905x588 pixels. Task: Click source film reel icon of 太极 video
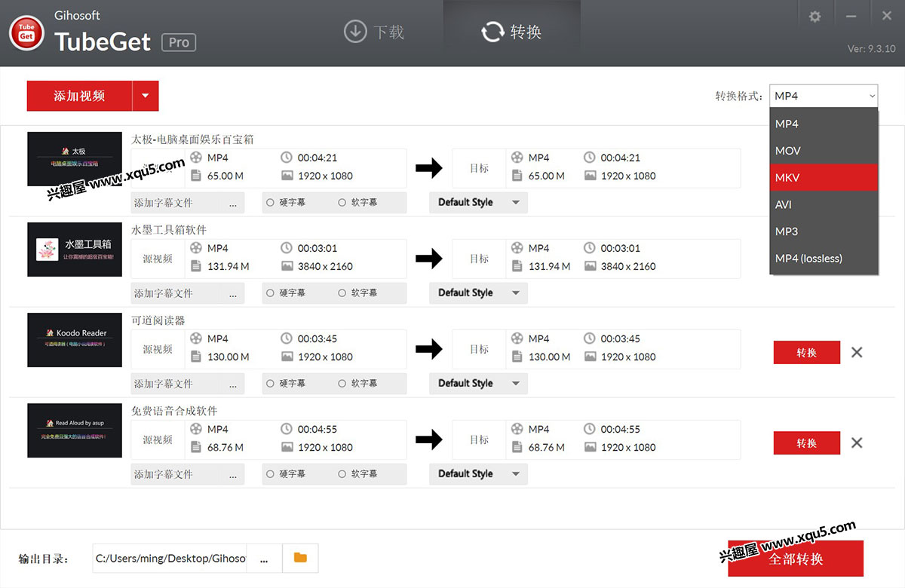pyautogui.click(x=197, y=158)
